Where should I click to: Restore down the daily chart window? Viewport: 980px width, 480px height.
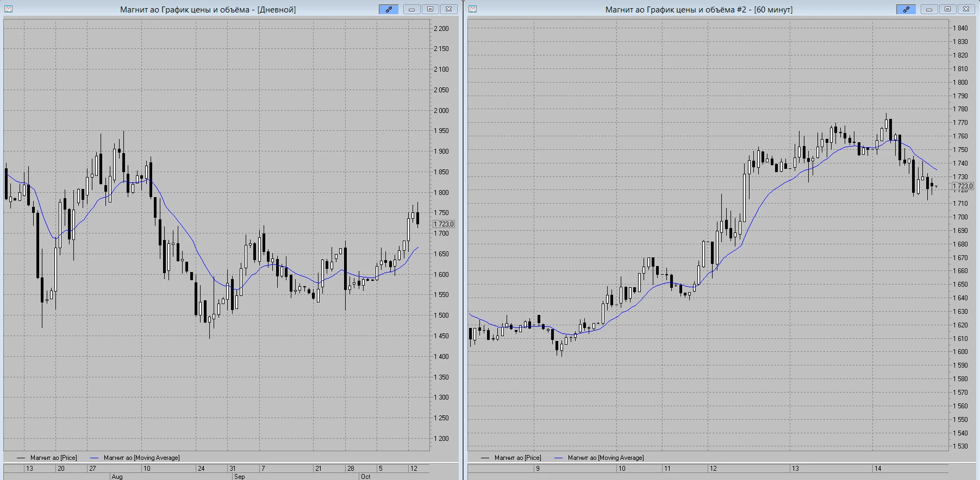(x=430, y=9)
